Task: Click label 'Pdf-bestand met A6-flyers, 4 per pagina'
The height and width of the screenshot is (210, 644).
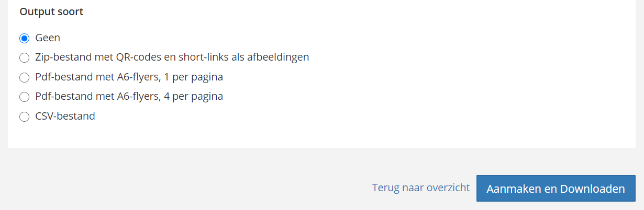Action: (129, 96)
